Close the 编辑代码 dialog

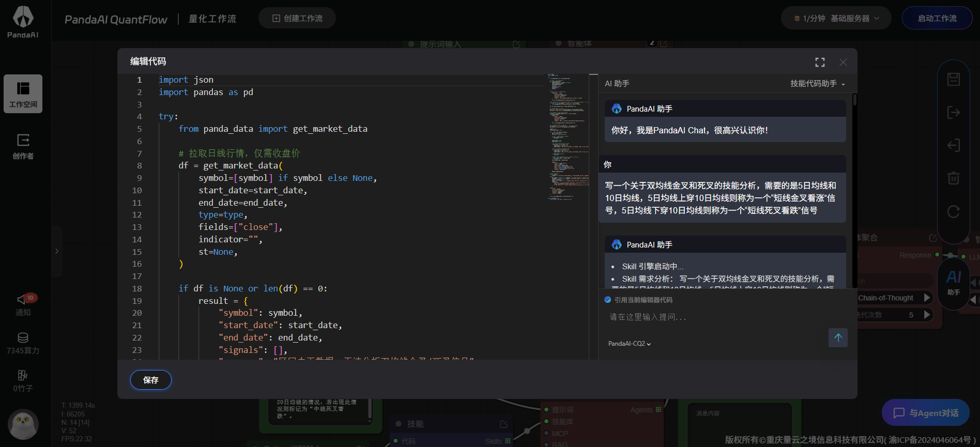843,62
